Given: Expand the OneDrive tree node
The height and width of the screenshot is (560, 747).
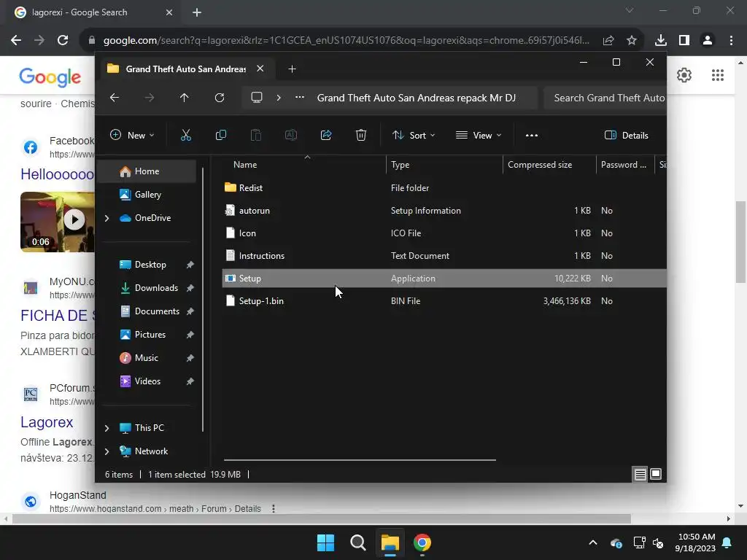Looking at the screenshot, I should 107,218.
